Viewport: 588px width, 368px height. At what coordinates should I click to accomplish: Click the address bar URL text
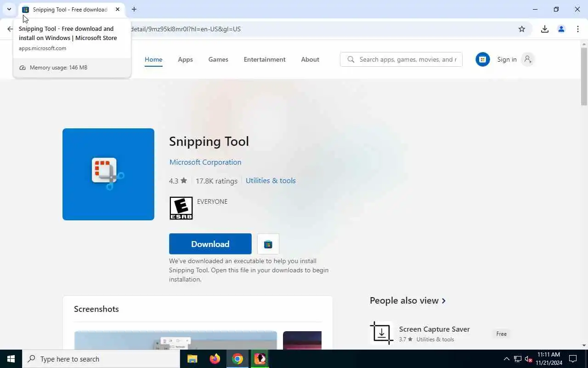point(186,29)
